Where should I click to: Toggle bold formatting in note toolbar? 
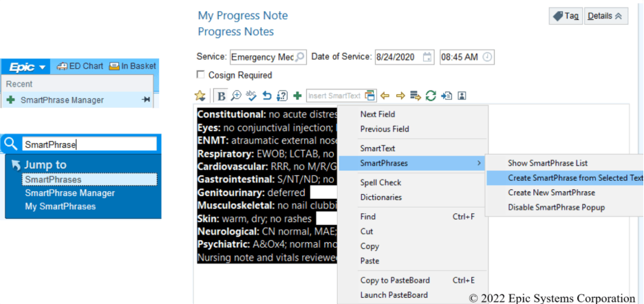coord(222,96)
